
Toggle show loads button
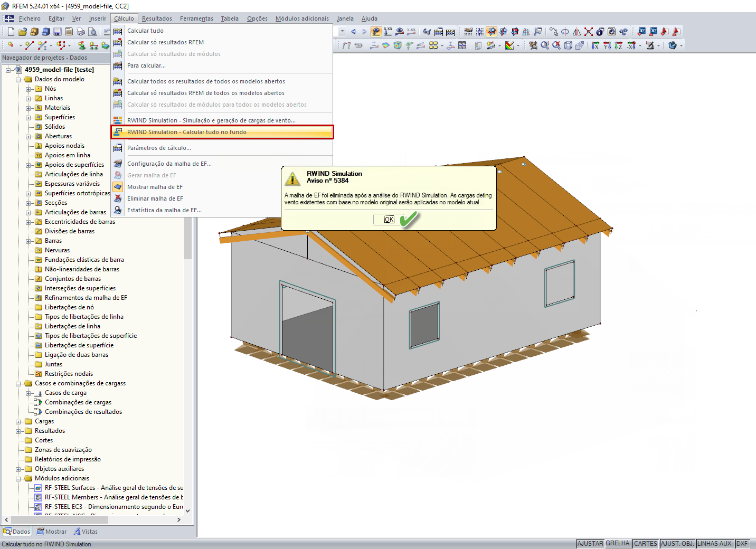pos(376,32)
